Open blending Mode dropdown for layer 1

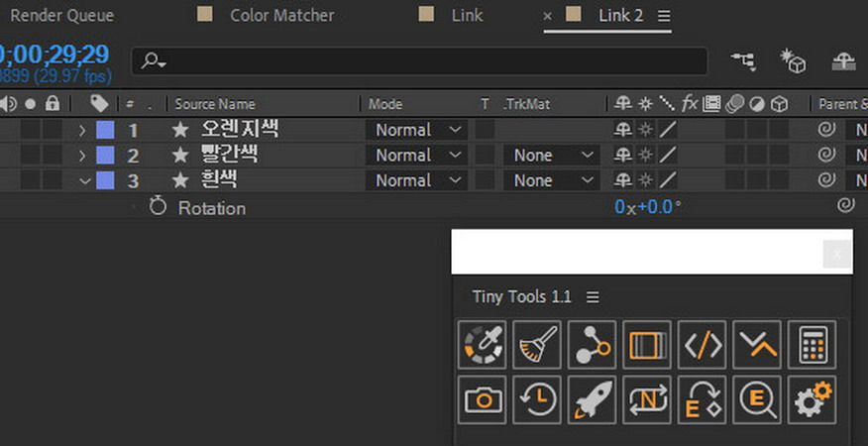[417, 130]
